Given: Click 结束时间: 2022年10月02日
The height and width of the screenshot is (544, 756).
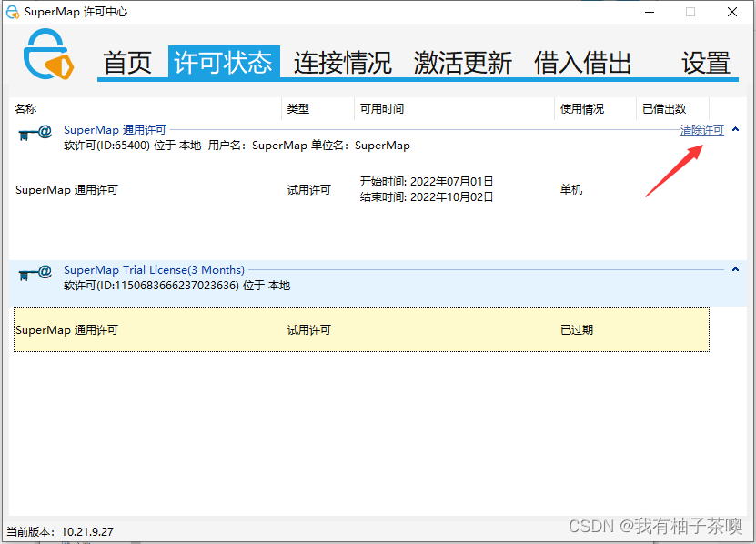Looking at the screenshot, I should click(426, 196).
